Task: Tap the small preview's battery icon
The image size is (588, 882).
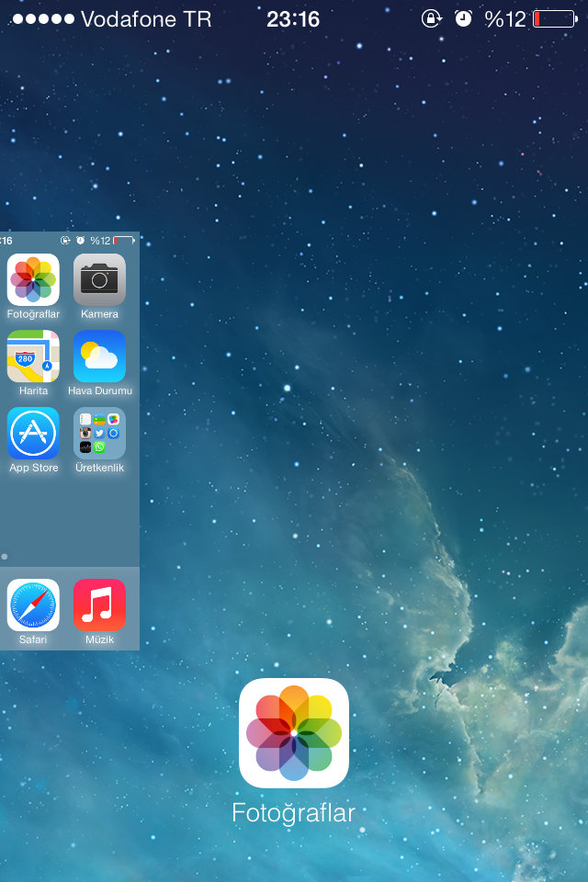Action: 124,240
